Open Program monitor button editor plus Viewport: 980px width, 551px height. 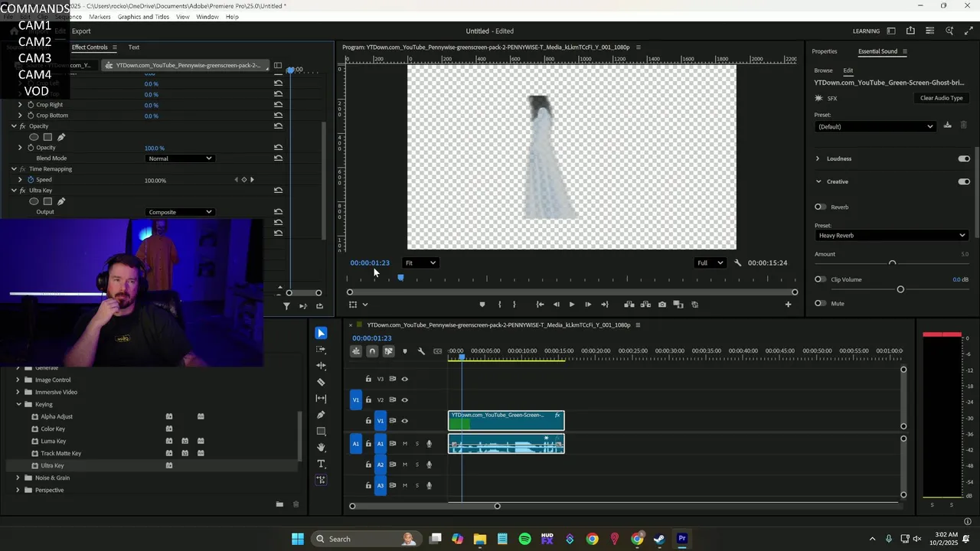pos(788,305)
